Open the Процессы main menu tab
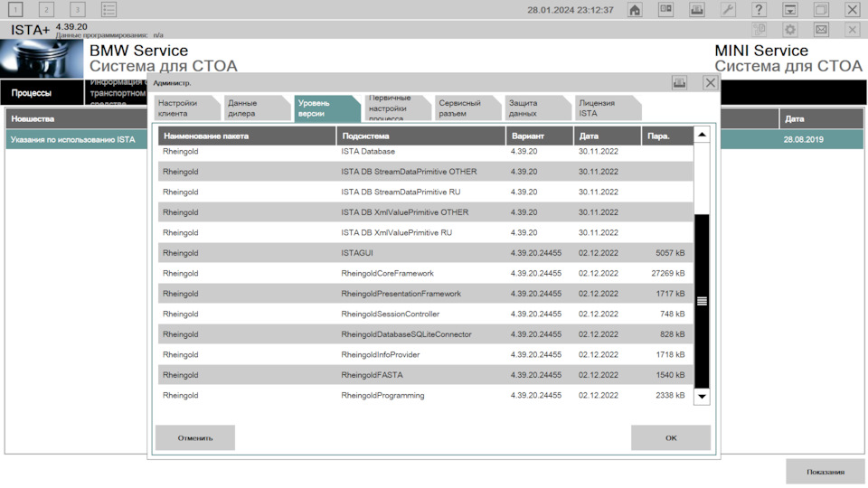 42,92
